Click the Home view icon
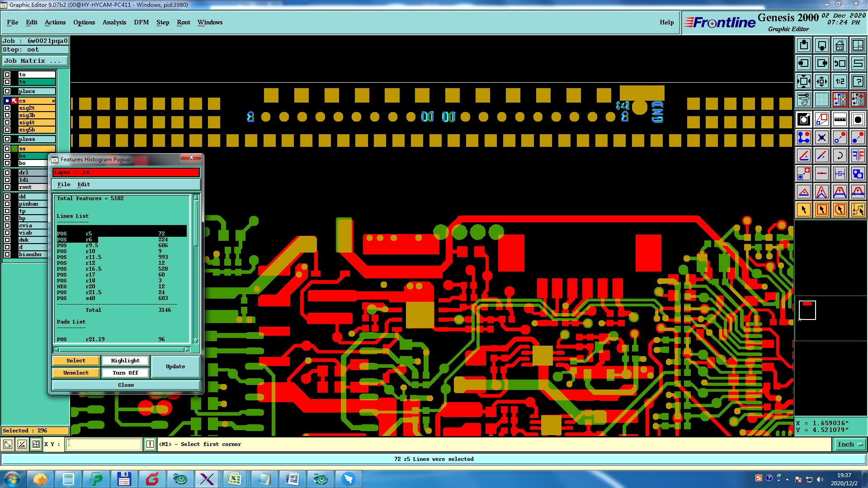This screenshot has width=868, height=488. pos(840,45)
